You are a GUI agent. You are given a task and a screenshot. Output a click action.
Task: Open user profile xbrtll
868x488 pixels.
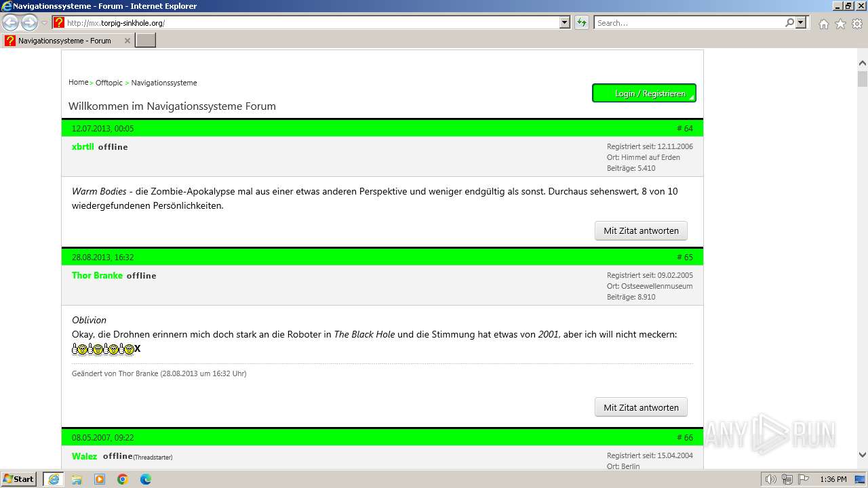(x=83, y=146)
